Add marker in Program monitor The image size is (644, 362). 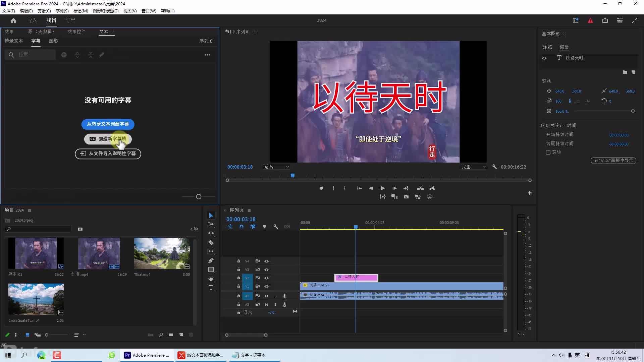(x=321, y=188)
